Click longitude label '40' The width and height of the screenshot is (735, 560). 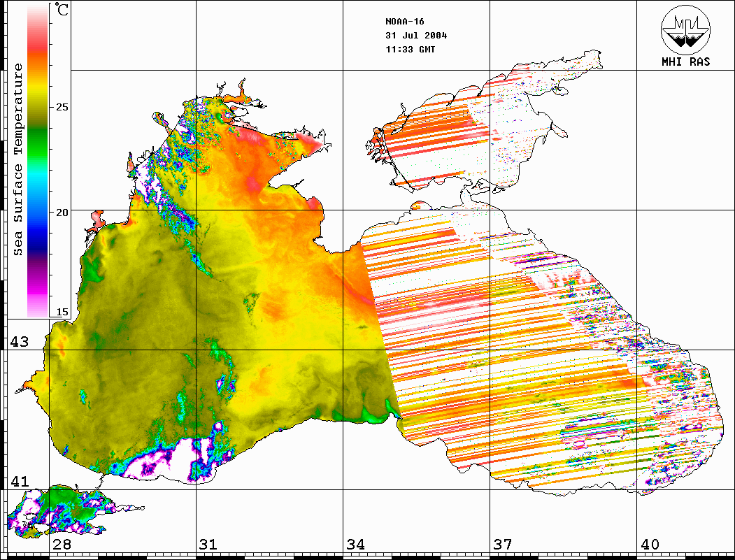(650, 544)
